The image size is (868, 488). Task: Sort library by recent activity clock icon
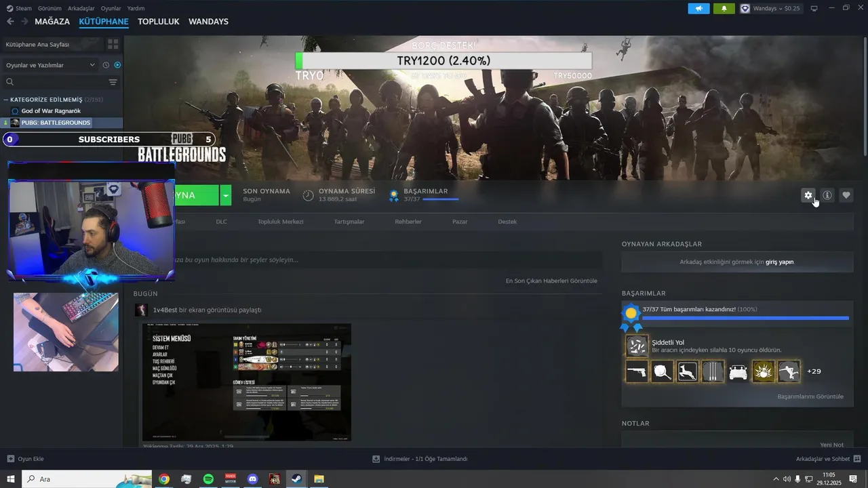pos(106,65)
